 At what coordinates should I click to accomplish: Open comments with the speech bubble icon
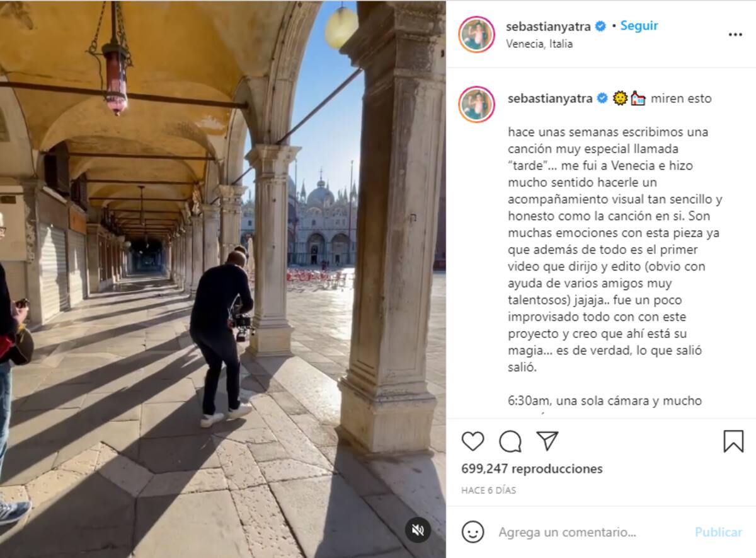tap(510, 441)
